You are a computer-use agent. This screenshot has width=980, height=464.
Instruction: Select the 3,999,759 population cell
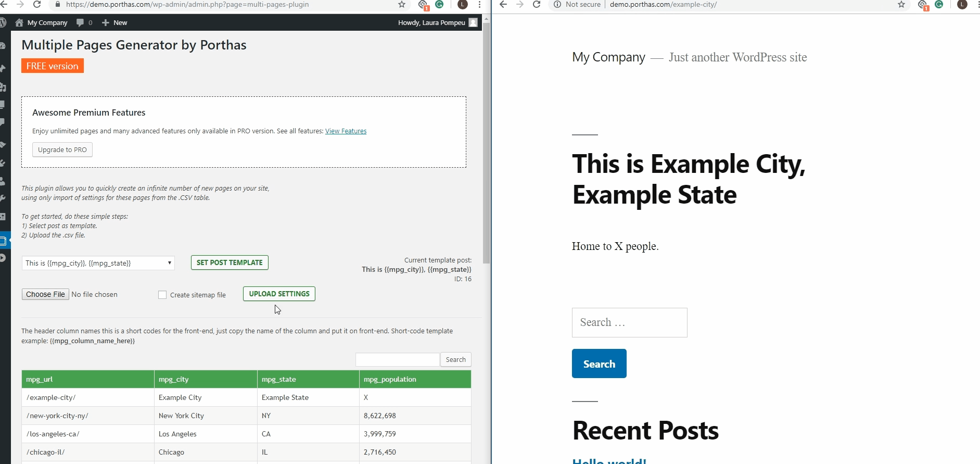click(415, 434)
